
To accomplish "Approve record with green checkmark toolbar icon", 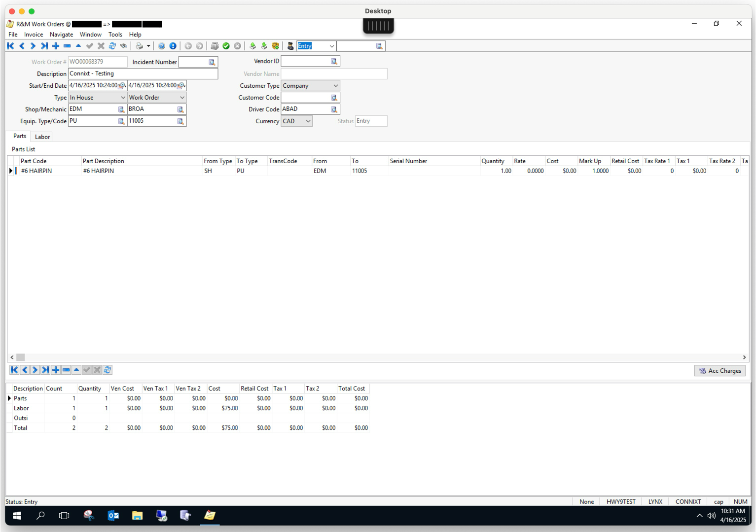I will tap(226, 46).
